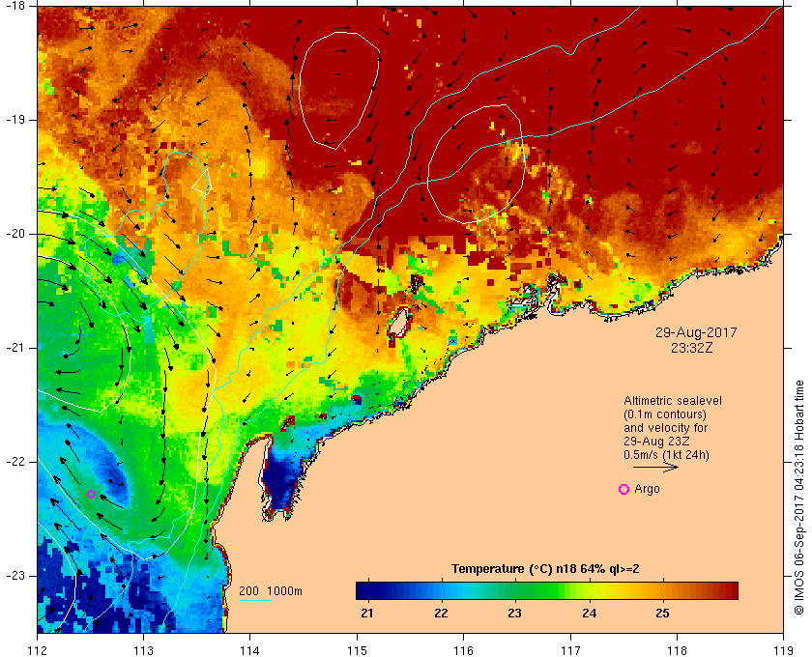Click 'Altimetric sealevel' legend text
This screenshot has width=812, height=657.
(672, 401)
